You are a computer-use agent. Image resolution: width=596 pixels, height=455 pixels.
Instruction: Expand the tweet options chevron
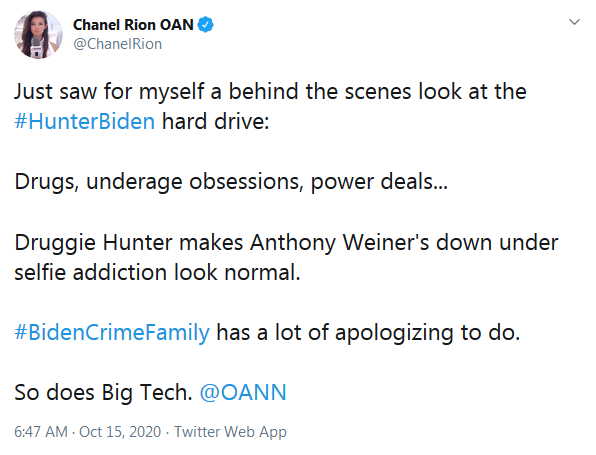(x=574, y=22)
